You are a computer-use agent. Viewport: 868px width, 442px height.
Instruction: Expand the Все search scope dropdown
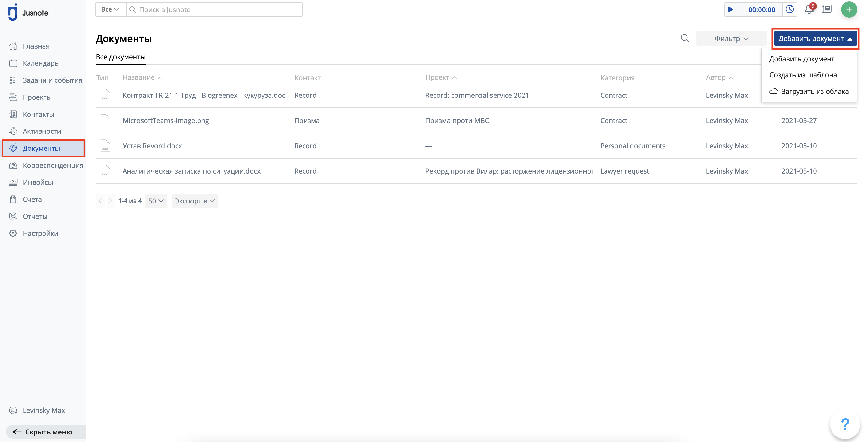pos(110,9)
